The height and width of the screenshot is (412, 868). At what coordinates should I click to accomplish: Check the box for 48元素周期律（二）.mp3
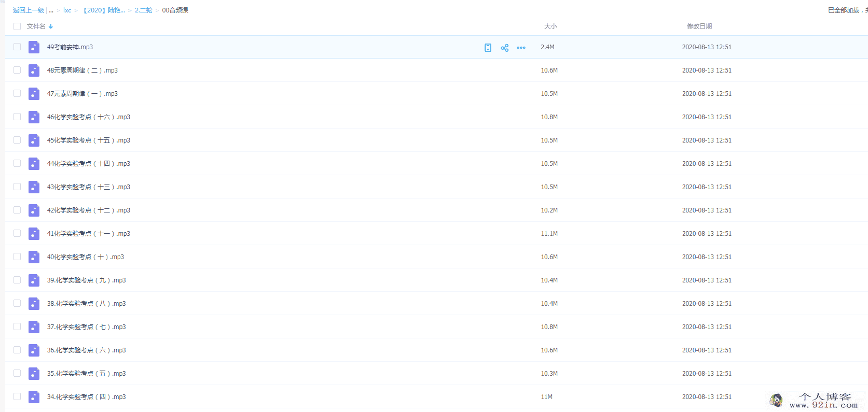17,70
